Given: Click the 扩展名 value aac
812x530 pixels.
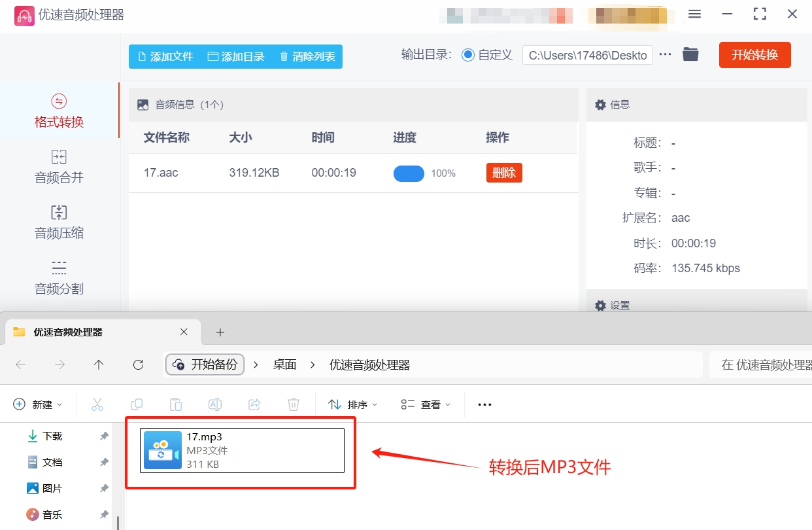Looking at the screenshot, I should (x=681, y=218).
